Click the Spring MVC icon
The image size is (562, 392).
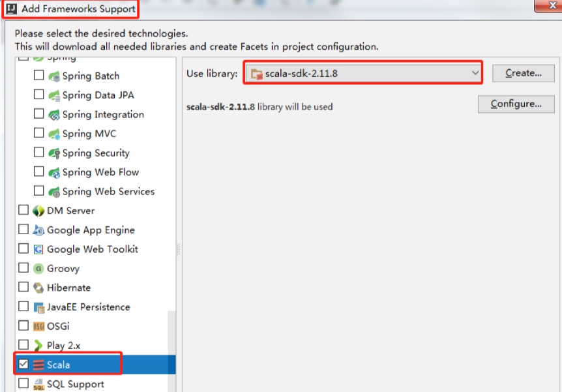pos(54,134)
